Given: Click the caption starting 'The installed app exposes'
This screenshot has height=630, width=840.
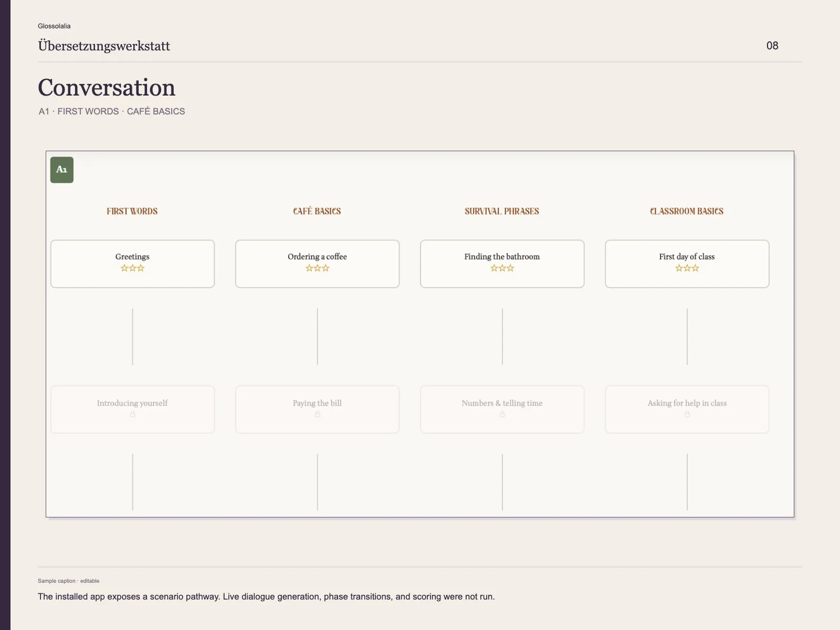Looking at the screenshot, I should point(266,596).
